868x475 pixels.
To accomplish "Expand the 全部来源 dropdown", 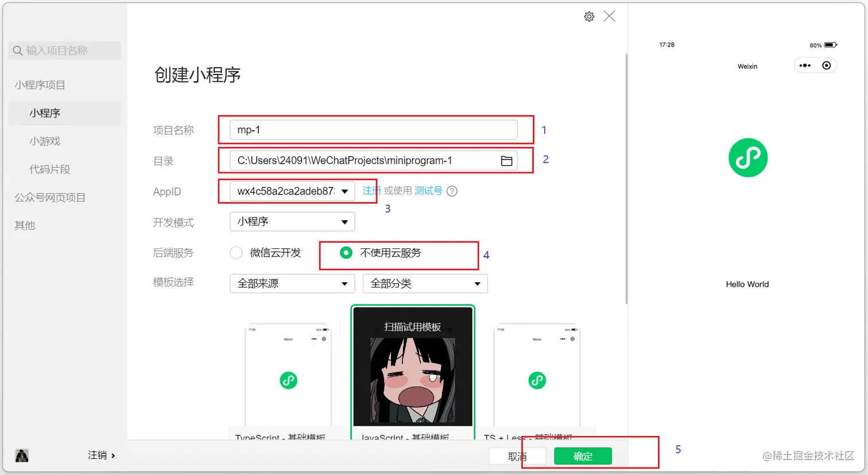I will pos(292,283).
